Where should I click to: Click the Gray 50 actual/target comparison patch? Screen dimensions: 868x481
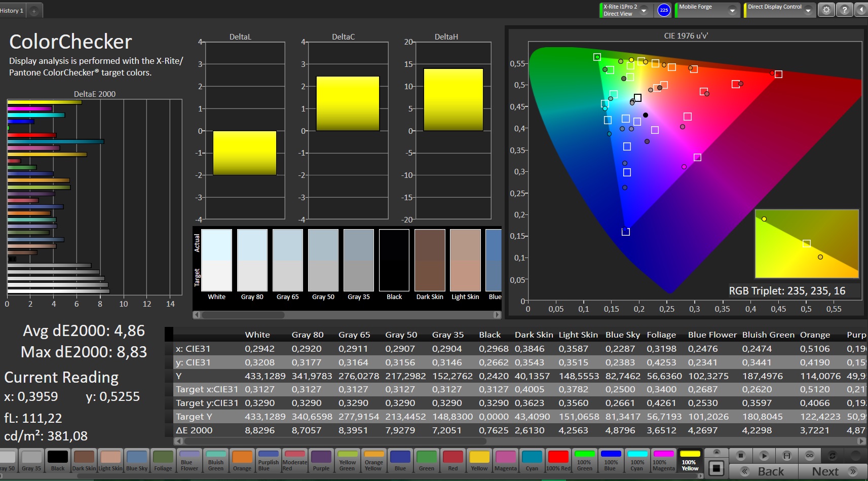coord(323,260)
